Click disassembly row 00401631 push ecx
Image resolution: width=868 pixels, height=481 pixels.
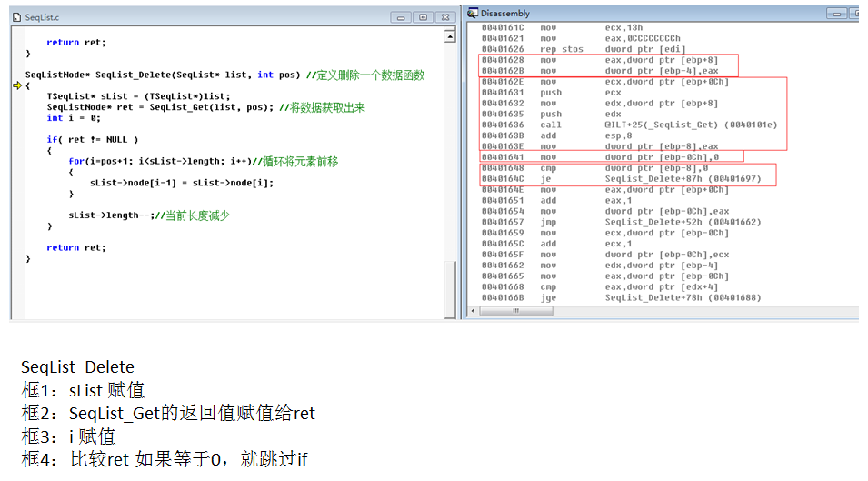click(x=551, y=93)
